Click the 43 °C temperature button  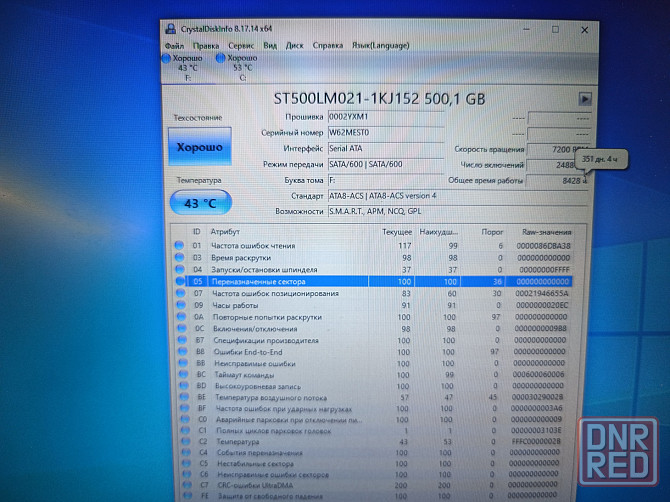(201, 203)
